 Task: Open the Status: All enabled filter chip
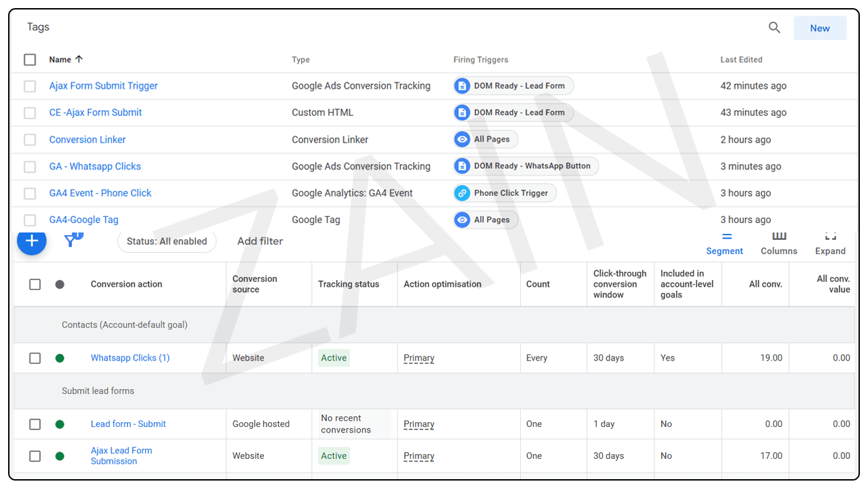[167, 241]
